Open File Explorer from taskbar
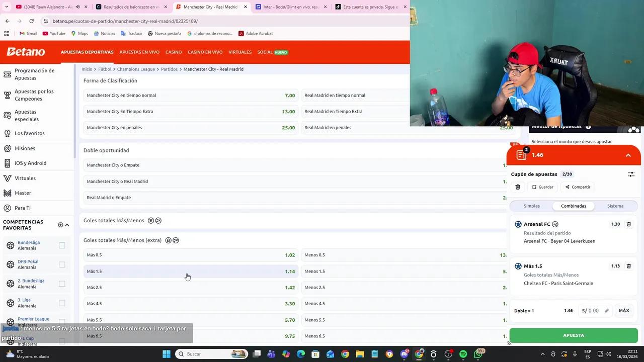Image resolution: width=644 pixels, height=362 pixels. (360, 354)
